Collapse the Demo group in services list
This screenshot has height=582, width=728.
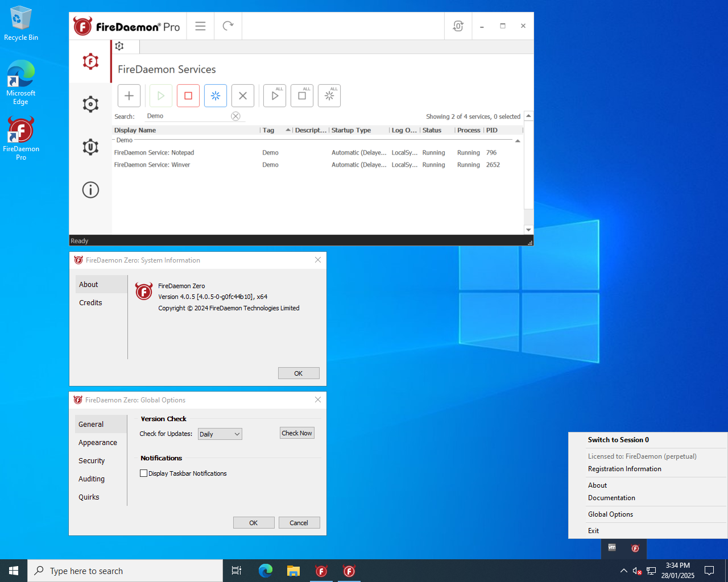pyautogui.click(x=518, y=140)
